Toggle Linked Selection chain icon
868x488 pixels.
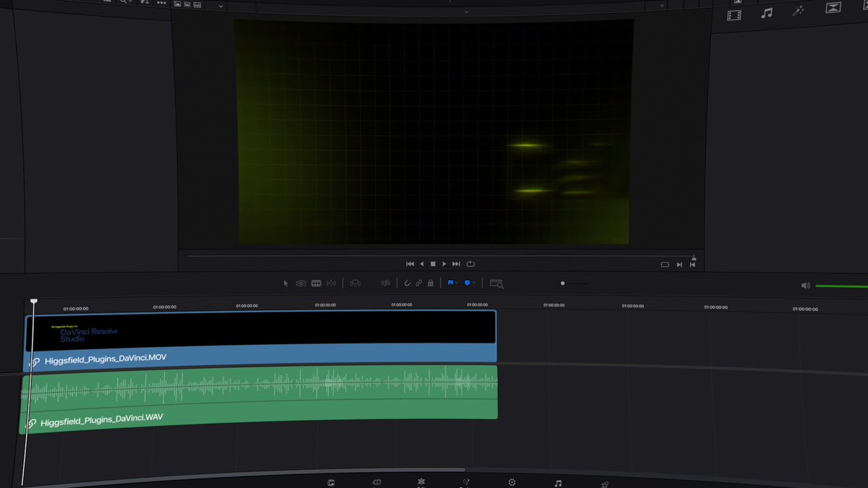coord(419,283)
